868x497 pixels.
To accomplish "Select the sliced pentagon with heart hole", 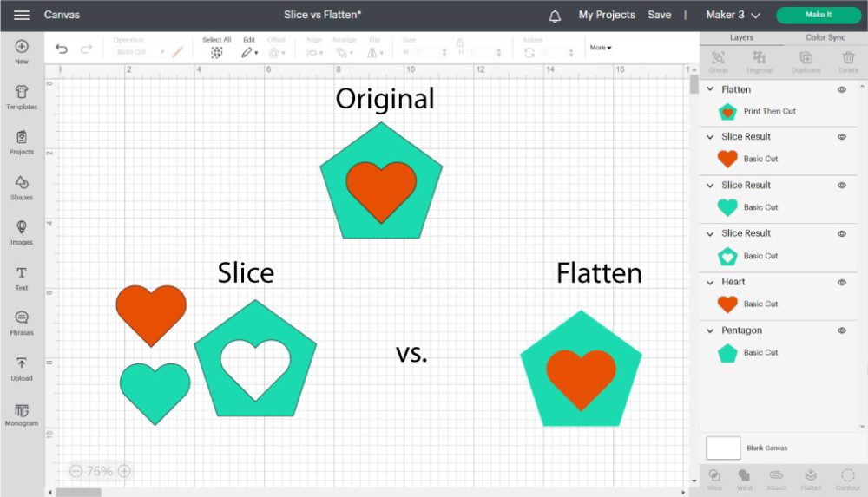I will (255, 358).
